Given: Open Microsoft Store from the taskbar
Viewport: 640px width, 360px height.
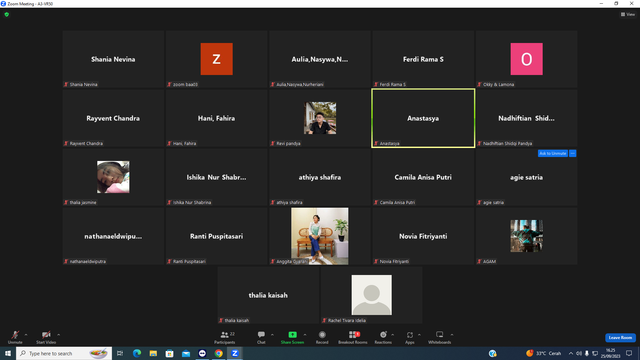Looking at the screenshot, I should pos(169,353).
